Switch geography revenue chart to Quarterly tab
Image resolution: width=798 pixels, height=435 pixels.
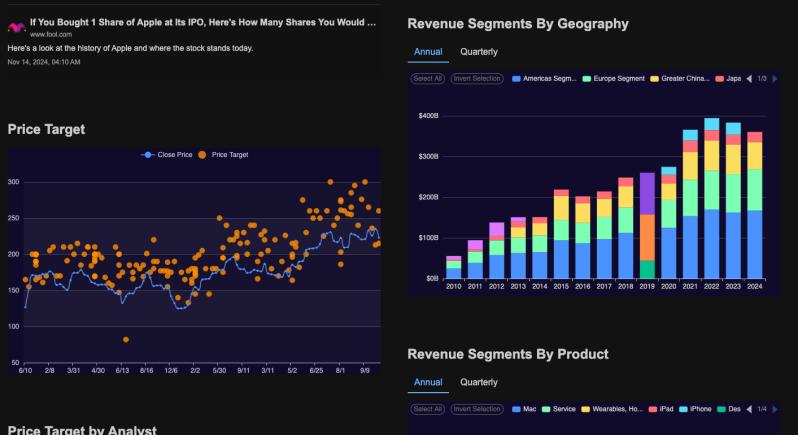click(478, 52)
